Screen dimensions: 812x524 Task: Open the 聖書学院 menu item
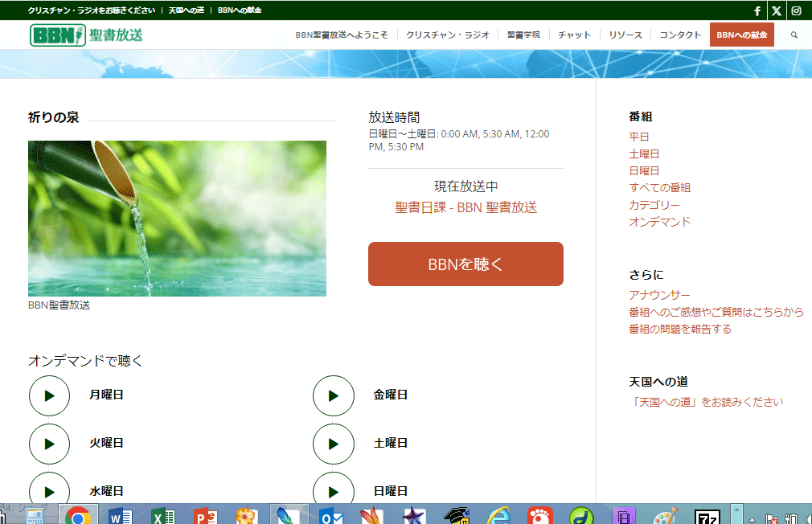click(523, 35)
